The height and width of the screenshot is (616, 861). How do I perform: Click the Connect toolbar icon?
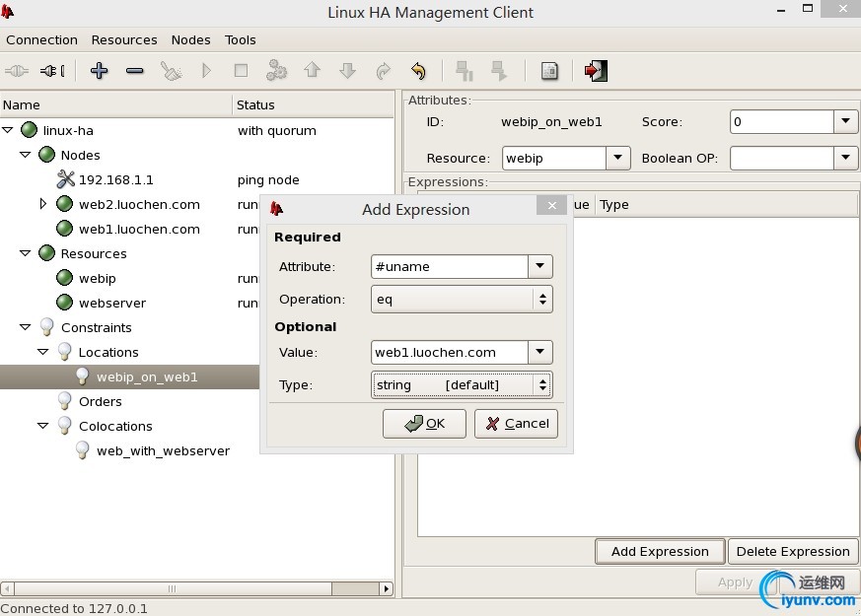[17, 71]
